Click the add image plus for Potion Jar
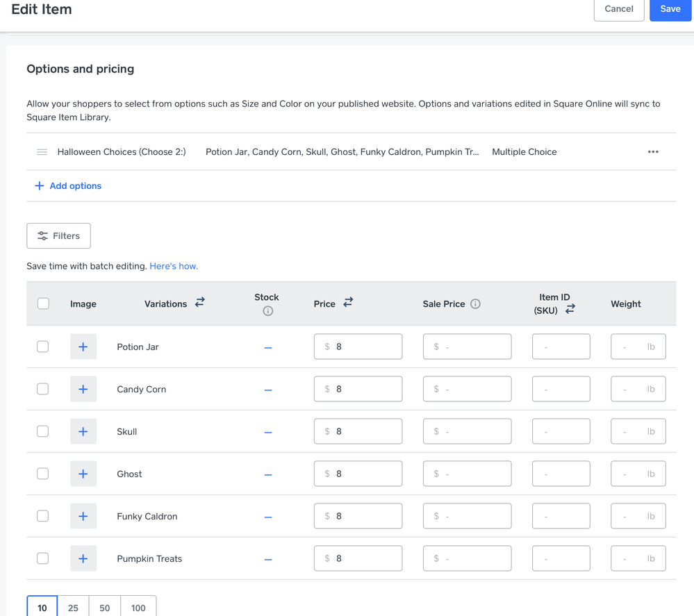The height and width of the screenshot is (616, 694). click(x=83, y=347)
